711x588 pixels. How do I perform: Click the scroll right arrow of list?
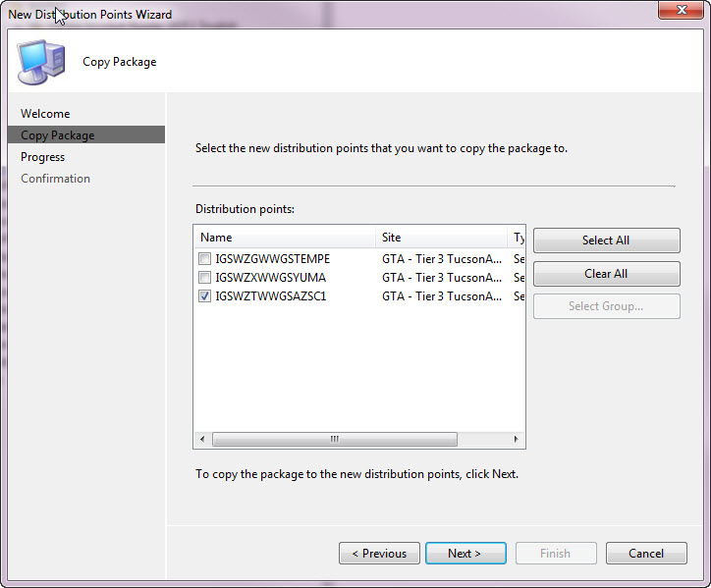tap(516, 439)
